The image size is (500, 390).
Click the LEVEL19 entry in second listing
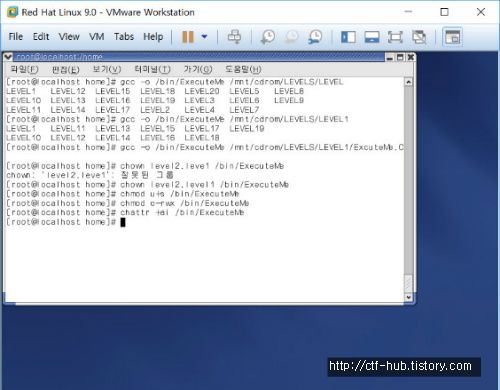point(247,128)
